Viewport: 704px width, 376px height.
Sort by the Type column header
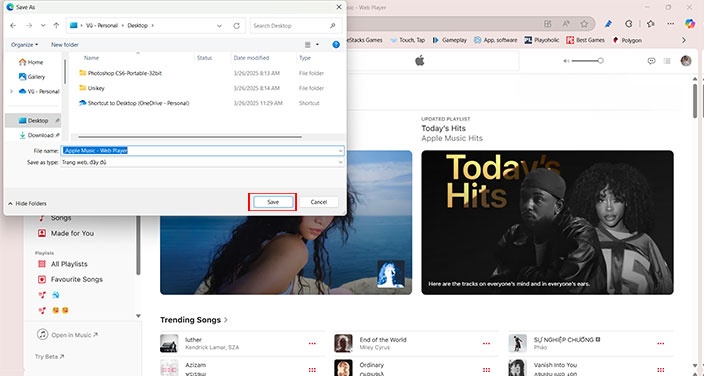pos(305,58)
